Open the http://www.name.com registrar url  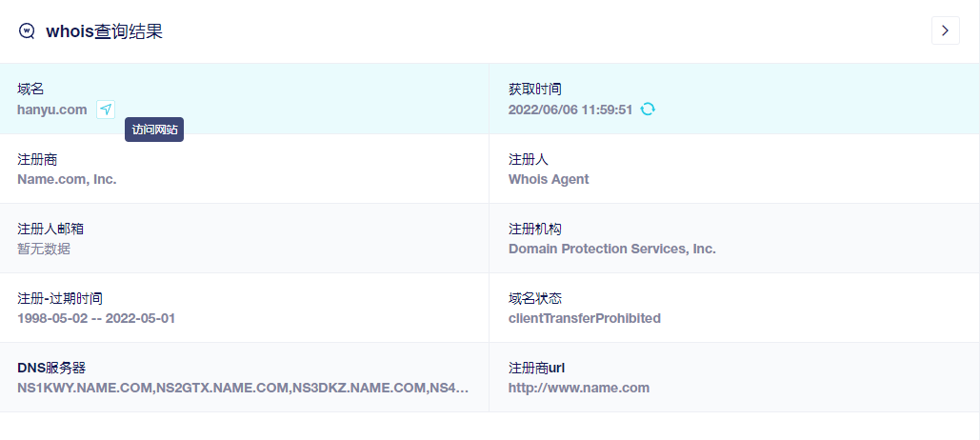[579, 388]
